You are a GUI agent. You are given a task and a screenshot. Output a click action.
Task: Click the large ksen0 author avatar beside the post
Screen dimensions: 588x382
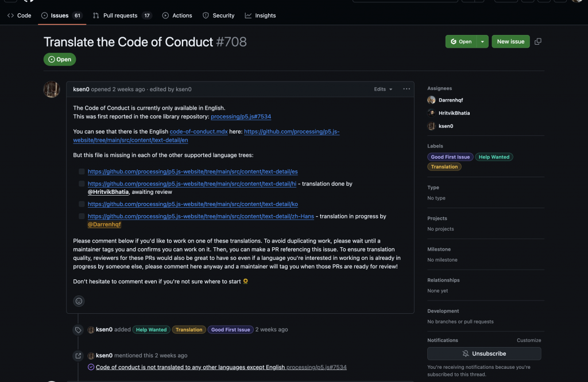[52, 89]
